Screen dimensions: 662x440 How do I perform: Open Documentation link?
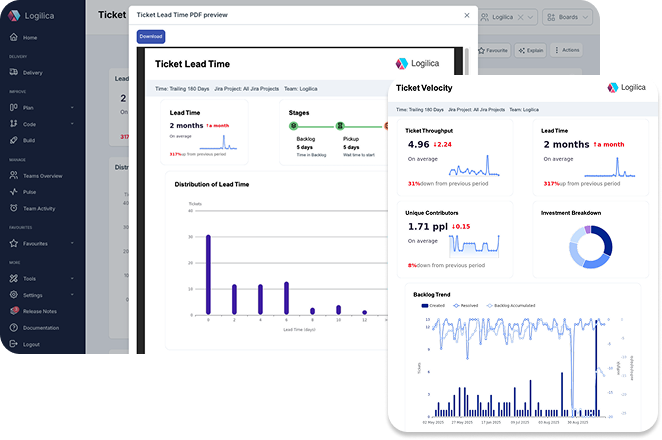41,328
